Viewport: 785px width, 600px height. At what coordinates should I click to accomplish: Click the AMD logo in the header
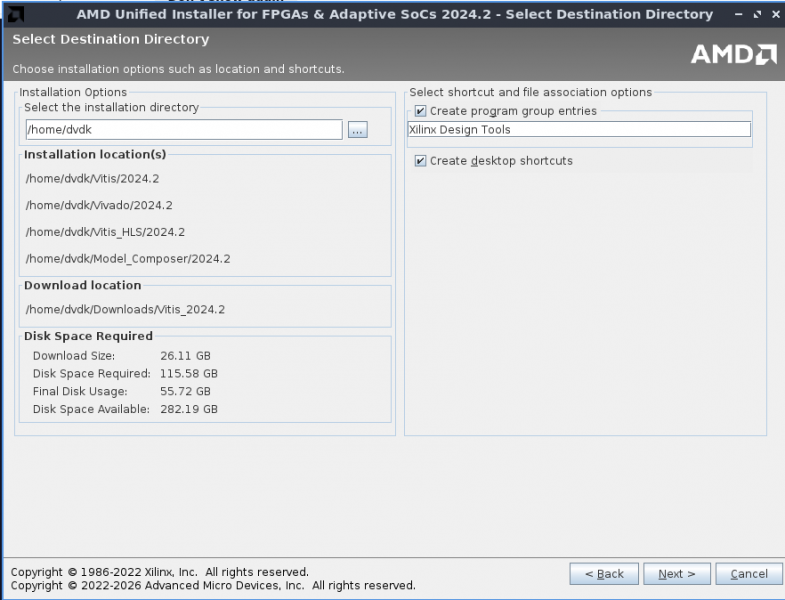(x=733, y=54)
